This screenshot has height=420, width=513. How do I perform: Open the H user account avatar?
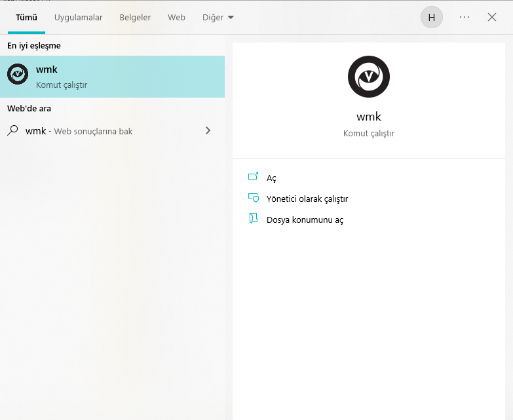[x=432, y=17]
